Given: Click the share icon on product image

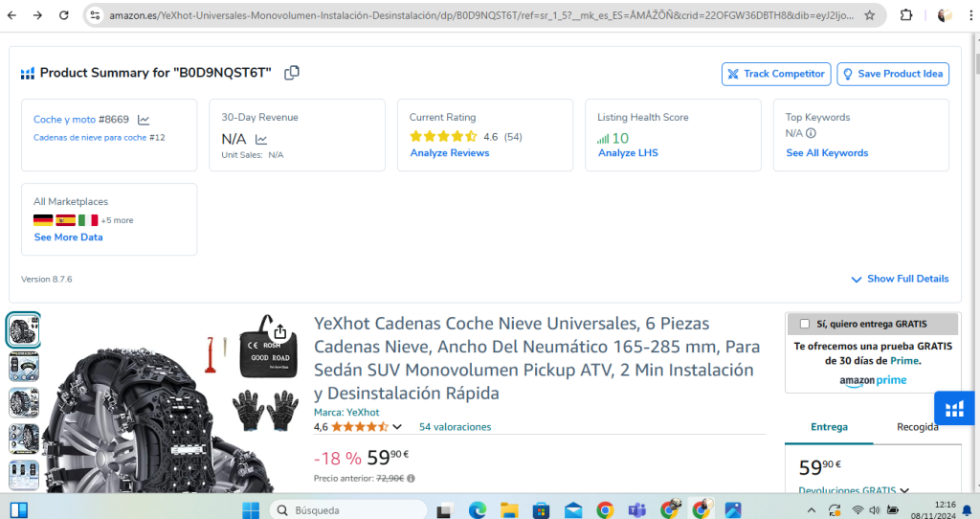Looking at the screenshot, I should (x=280, y=331).
